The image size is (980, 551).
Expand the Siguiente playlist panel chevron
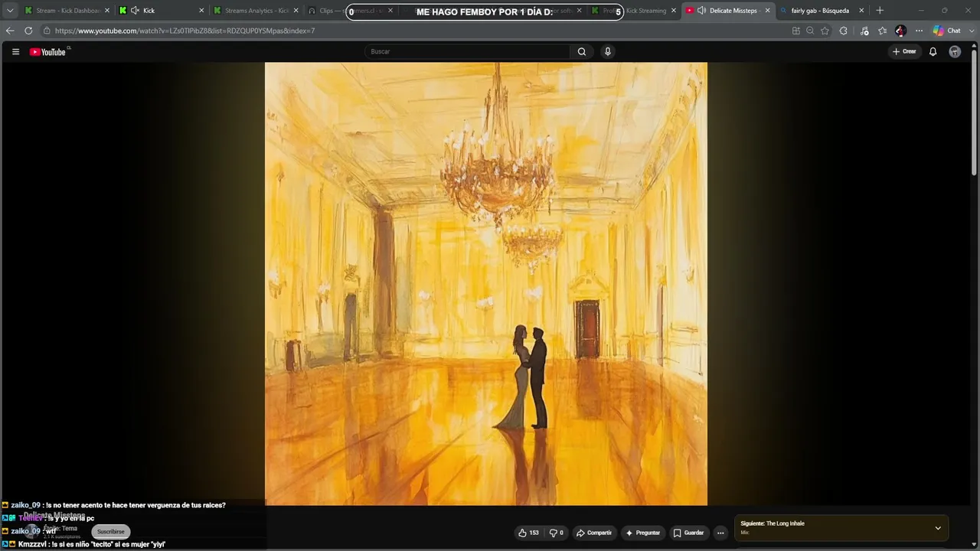pyautogui.click(x=938, y=528)
